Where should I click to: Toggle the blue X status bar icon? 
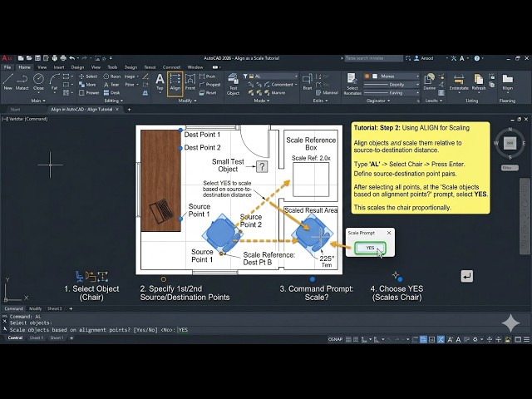pyautogui.click(x=441, y=339)
